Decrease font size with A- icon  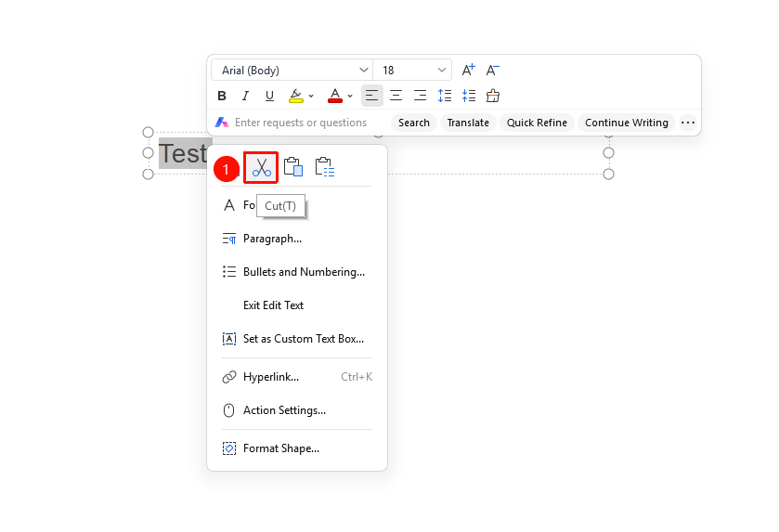[492, 70]
